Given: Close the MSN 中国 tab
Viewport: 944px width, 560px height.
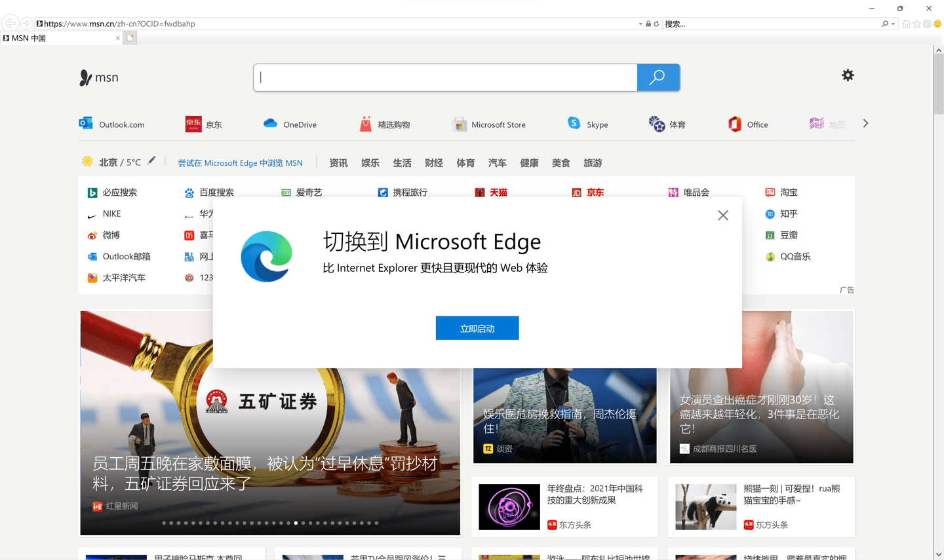Looking at the screenshot, I should [118, 38].
